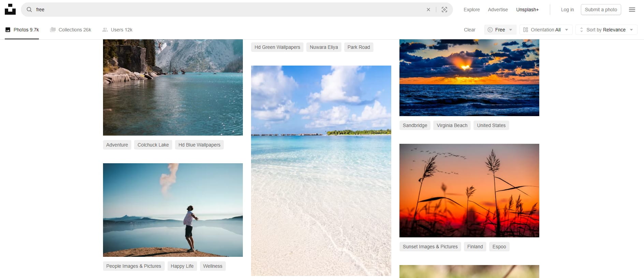Screen dimensions: 644x278
Task: Select the Finland tag
Action: coord(475,247)
